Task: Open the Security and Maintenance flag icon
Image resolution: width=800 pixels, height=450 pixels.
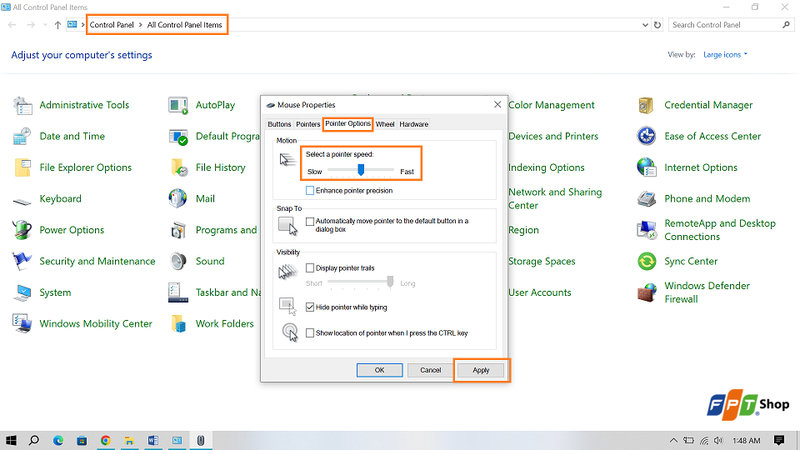Action: [22, 261]
